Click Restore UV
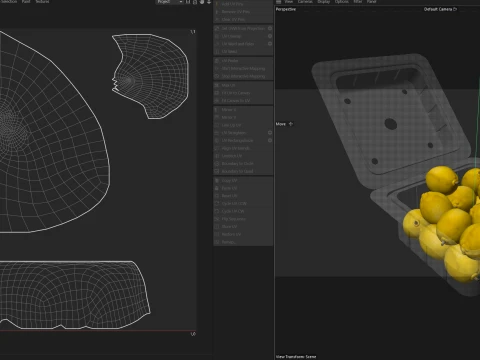Viewport: 480px width, 360px height. 243,234
